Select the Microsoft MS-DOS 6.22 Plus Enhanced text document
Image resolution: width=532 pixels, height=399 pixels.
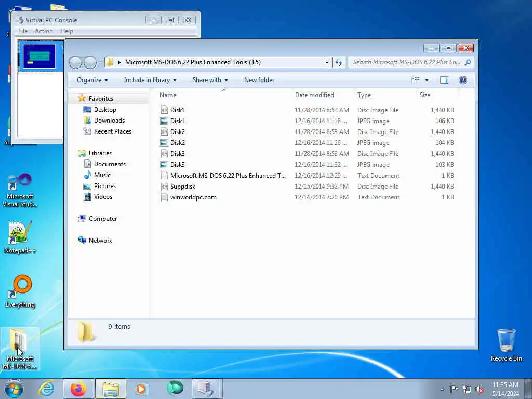click(x=228, y=176)
